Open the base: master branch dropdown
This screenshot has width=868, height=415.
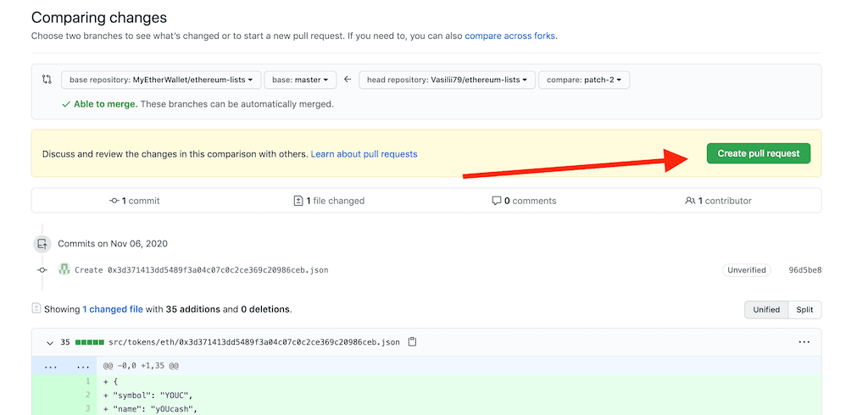point(300,80)
